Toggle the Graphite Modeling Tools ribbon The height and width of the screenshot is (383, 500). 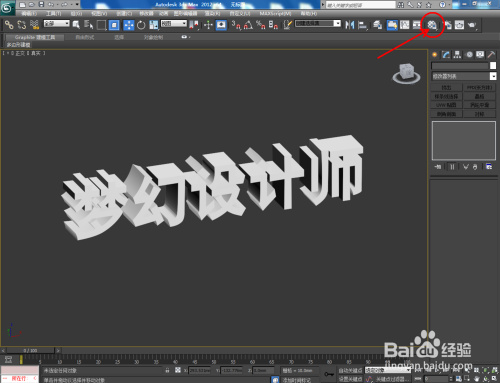pyautogui.click(x=392, y=25)
